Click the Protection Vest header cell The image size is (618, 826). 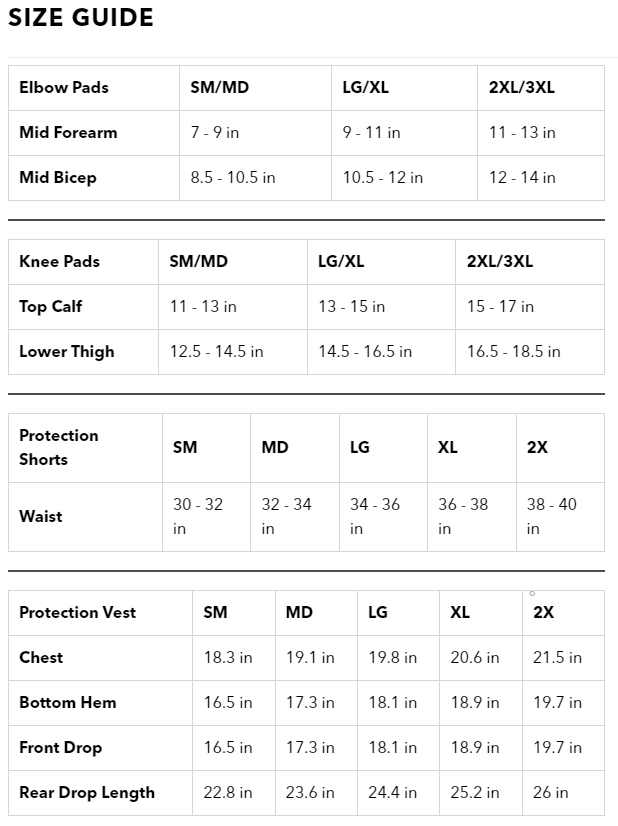click(x=100, y=613)
